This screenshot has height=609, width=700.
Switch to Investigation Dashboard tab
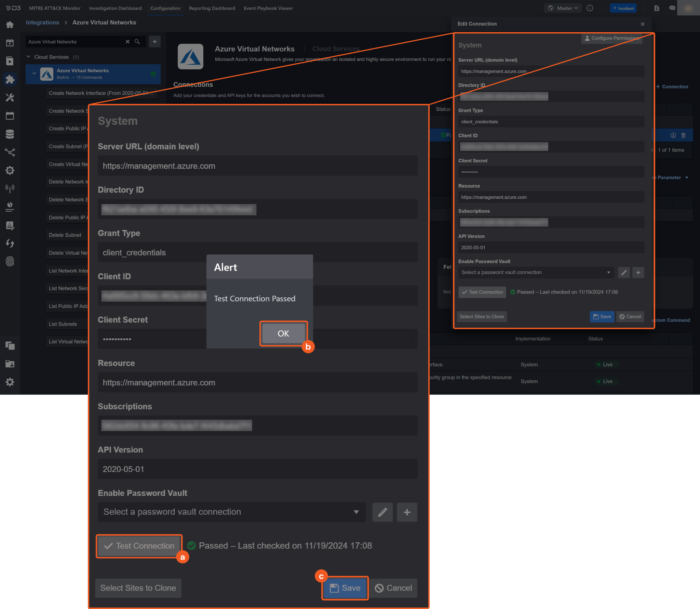click(x=115, y=8)
